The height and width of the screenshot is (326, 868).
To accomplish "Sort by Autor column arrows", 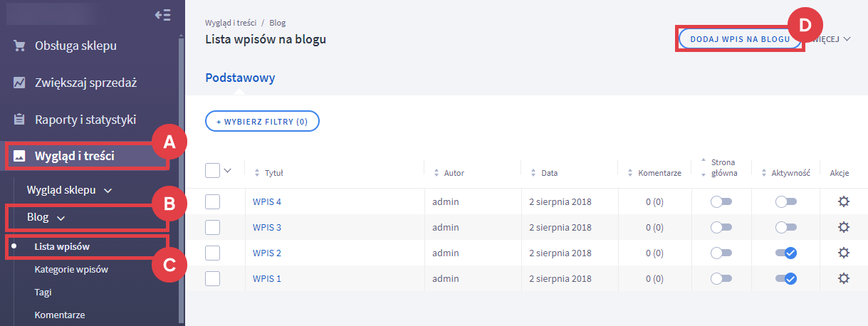I will click(436, 173).
